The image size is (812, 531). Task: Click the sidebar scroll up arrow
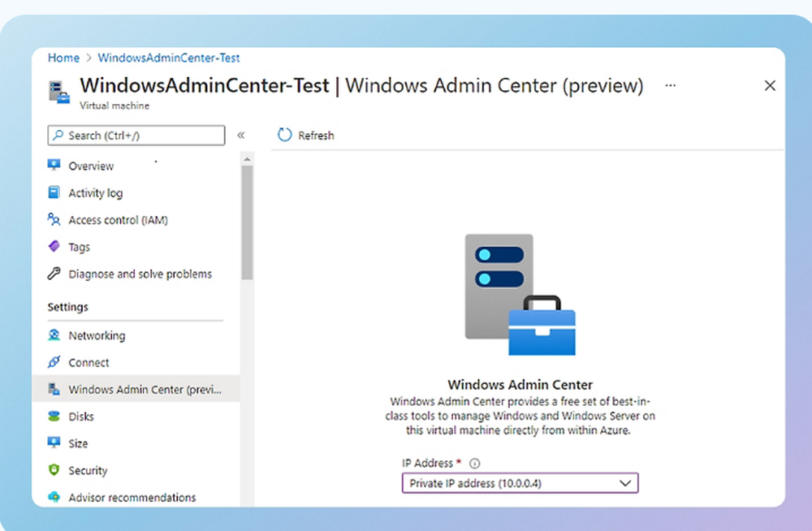click(x=247, y=159)
